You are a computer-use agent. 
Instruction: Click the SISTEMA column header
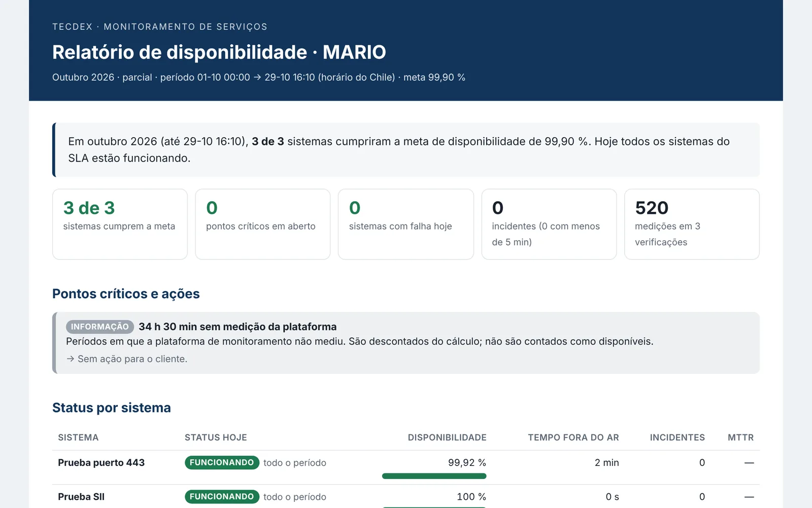78,437
